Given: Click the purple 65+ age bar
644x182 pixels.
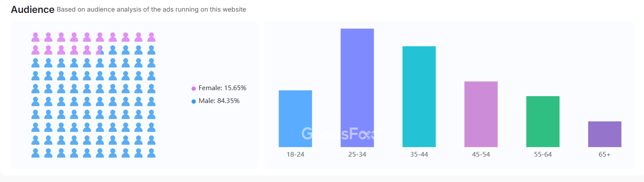Looking at the screenshot, I should (605, 134).
